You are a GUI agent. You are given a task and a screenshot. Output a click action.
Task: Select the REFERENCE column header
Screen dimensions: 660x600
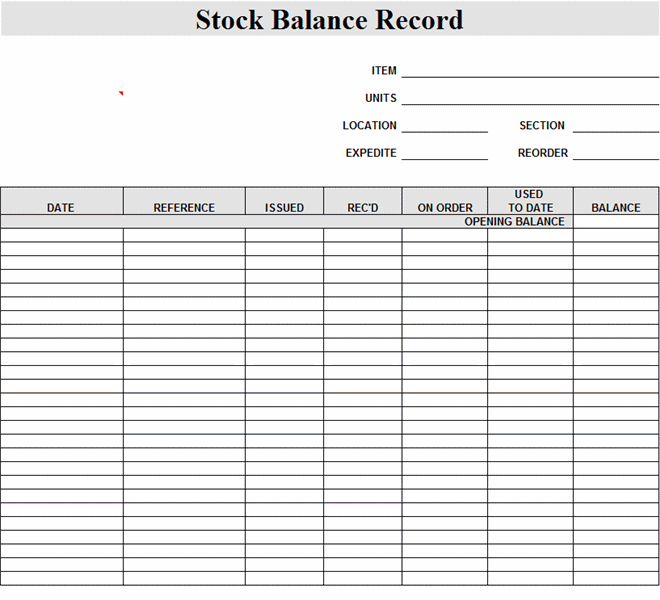point(184,207)
